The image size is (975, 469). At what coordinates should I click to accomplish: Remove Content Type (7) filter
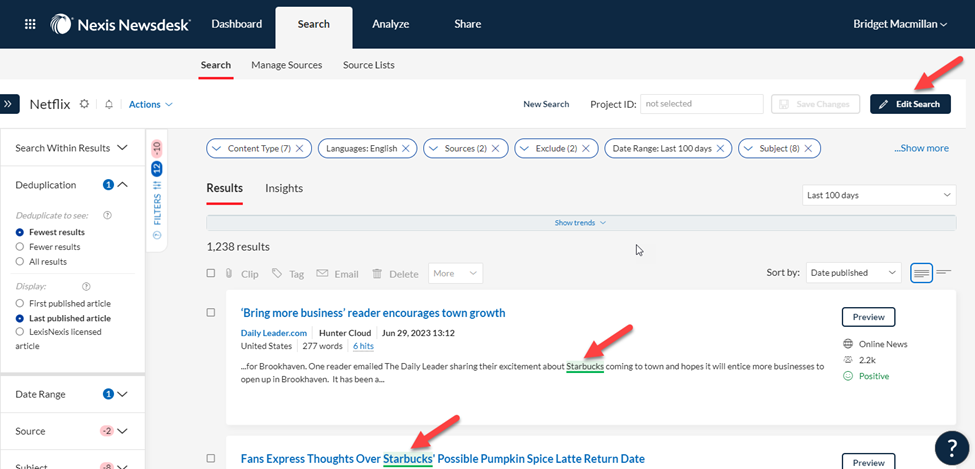tap(300, 149)
